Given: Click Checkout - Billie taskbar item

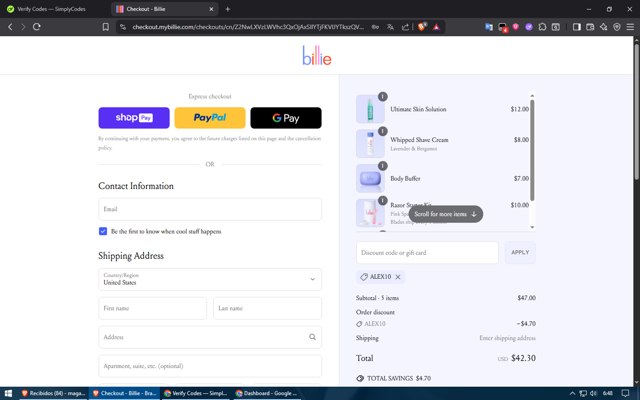Looking at the screenshot, I should point(124,393).
